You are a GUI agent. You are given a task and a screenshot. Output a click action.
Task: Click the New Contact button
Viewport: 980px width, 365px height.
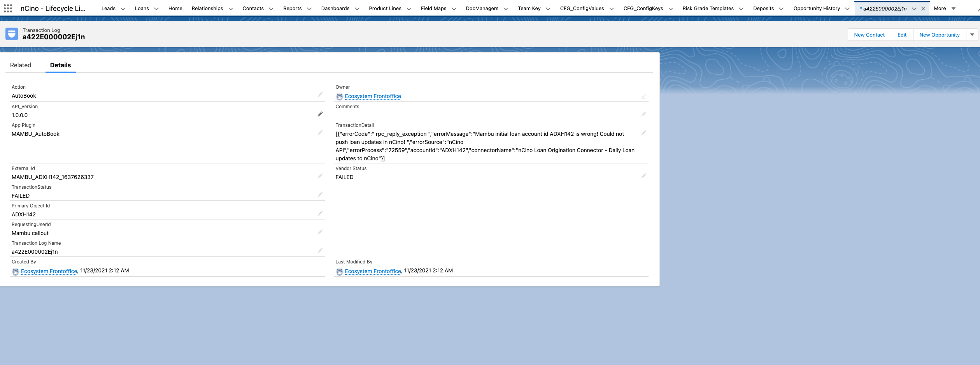click(x=869, y=34)
